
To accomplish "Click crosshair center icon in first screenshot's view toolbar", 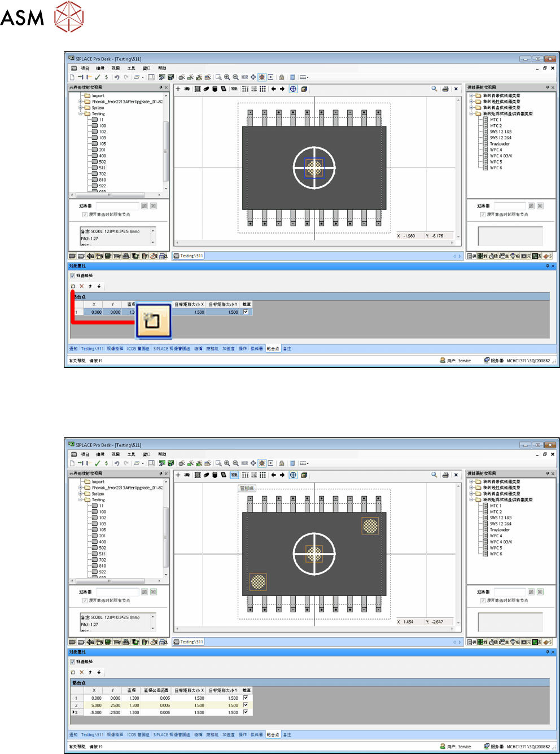I will 293,89.
